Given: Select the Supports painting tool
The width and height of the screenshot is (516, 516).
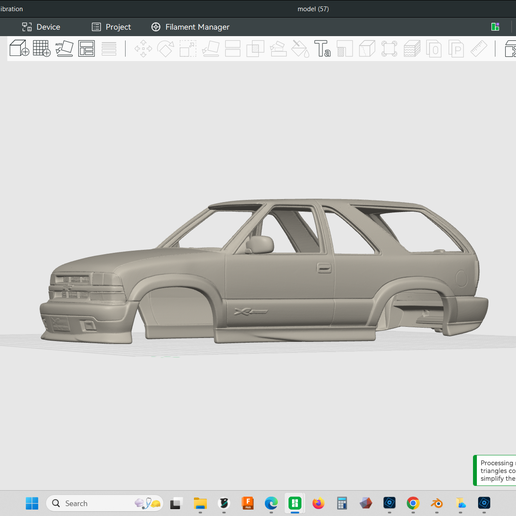Looking at the screenshot, I should pyautogui.click(x=278, y=49).
